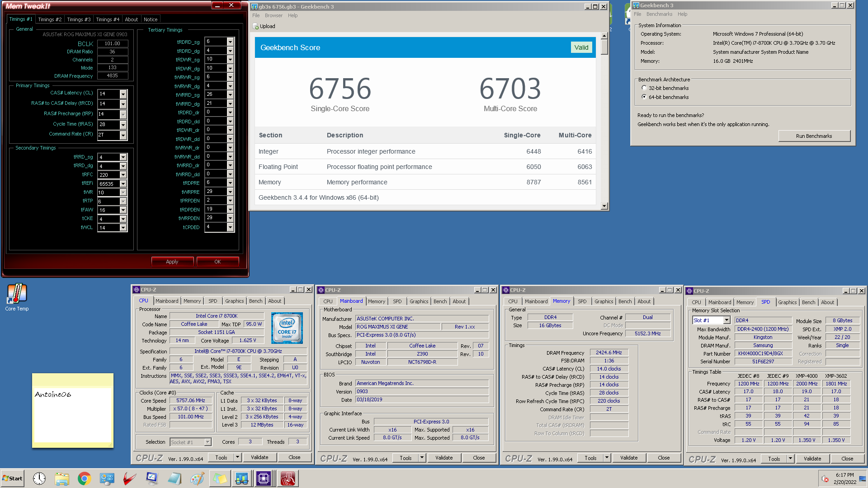868x488 pixels.
Task: Click the Part Number KHX4000C19D4/8GX
Action: point(763,354)
